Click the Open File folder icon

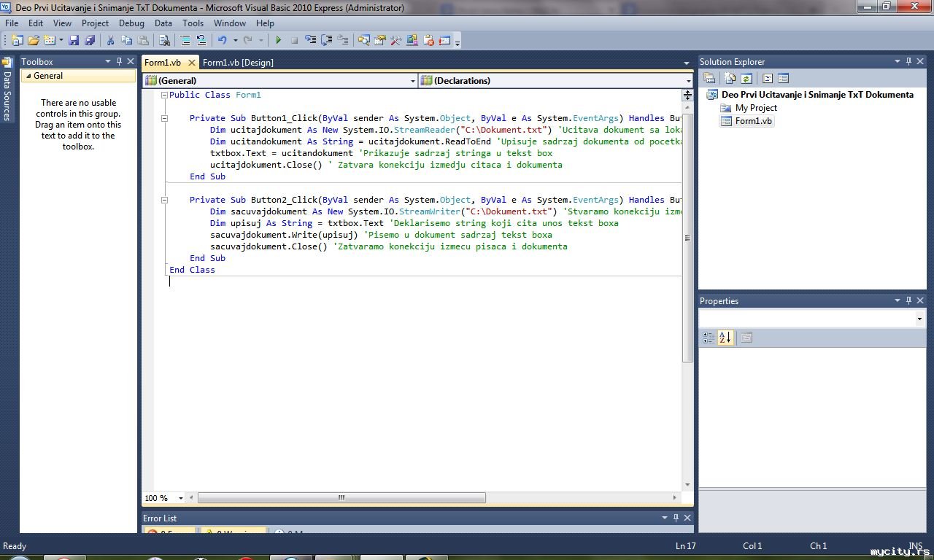34,41
